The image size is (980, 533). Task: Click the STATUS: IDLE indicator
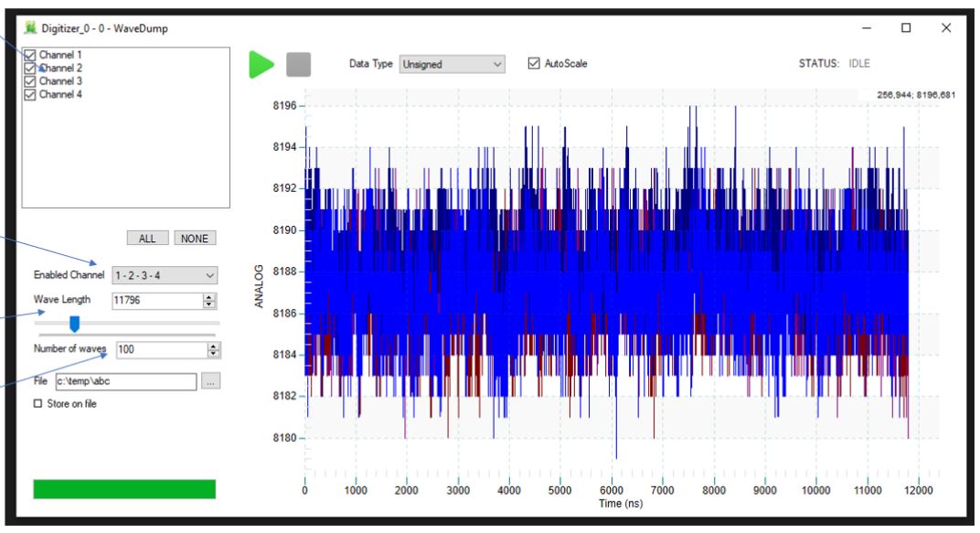(x=834, y=63)
